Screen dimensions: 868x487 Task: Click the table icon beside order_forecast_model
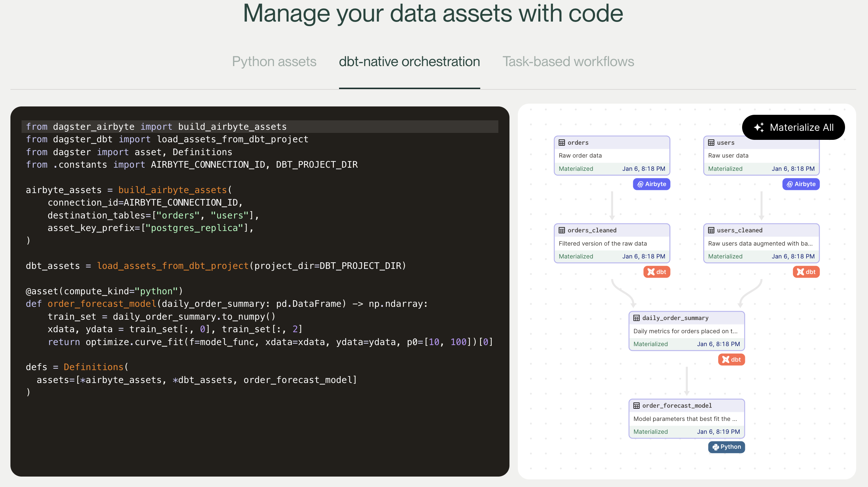point(636,406)
